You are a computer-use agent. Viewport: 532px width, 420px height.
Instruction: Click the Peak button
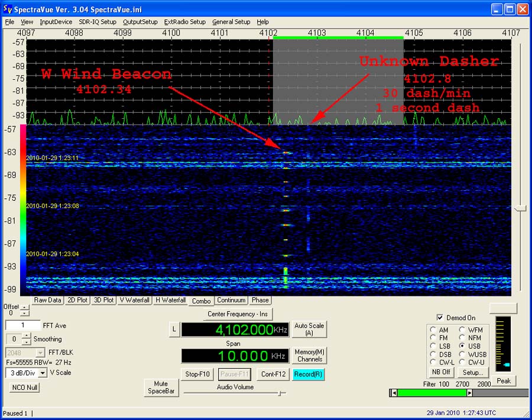click(x=504, y=380)
